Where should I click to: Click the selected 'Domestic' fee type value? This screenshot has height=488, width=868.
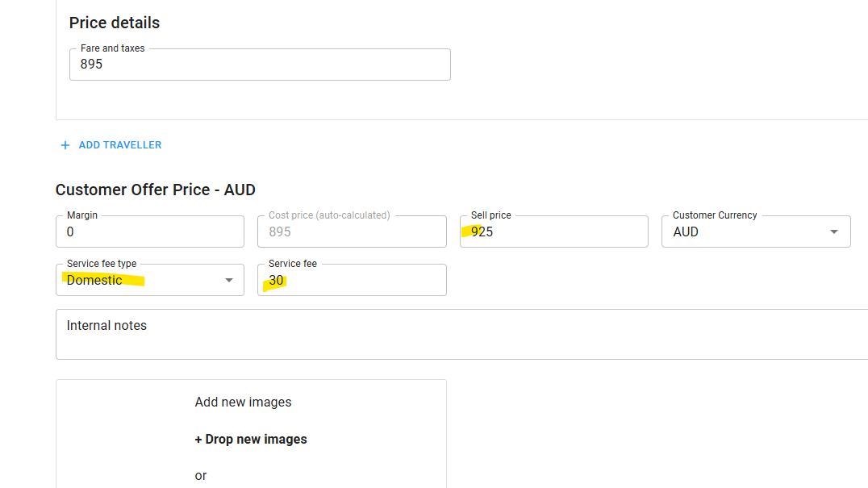[94, 281]
